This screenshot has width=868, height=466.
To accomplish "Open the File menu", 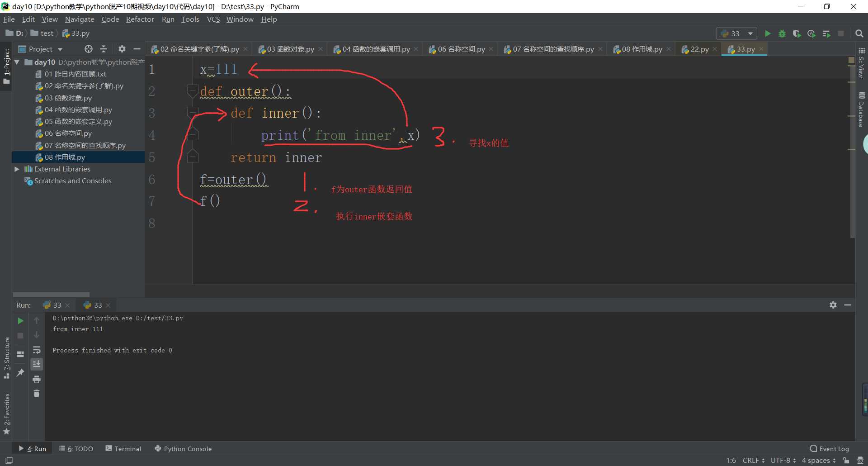I will coord(9,19).
